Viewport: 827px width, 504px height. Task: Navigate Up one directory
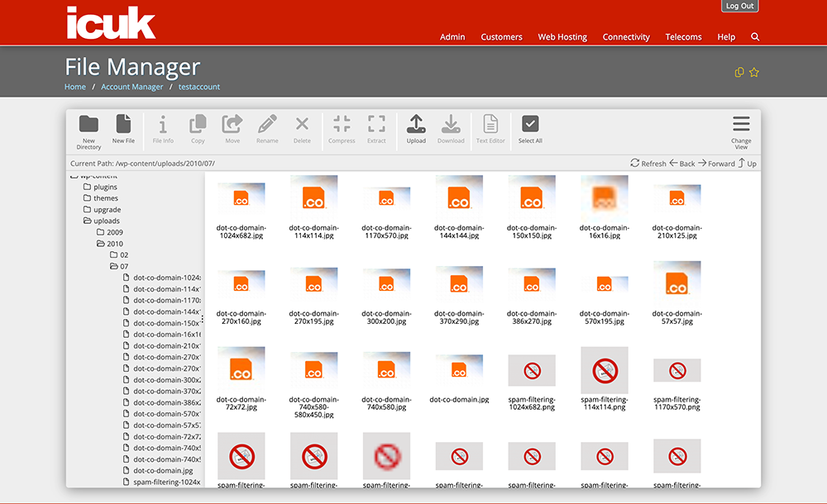(748, 164)
